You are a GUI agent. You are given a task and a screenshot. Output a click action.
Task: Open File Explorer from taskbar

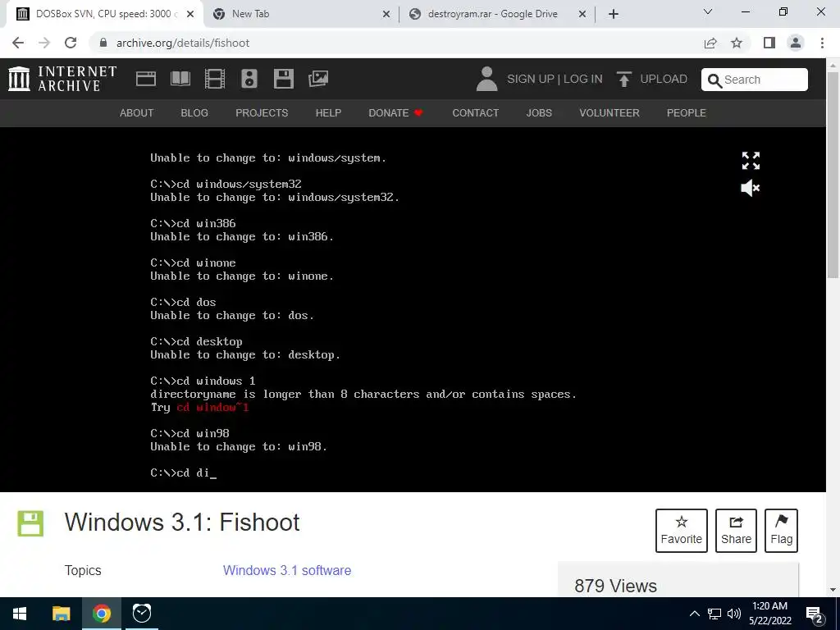61,614
